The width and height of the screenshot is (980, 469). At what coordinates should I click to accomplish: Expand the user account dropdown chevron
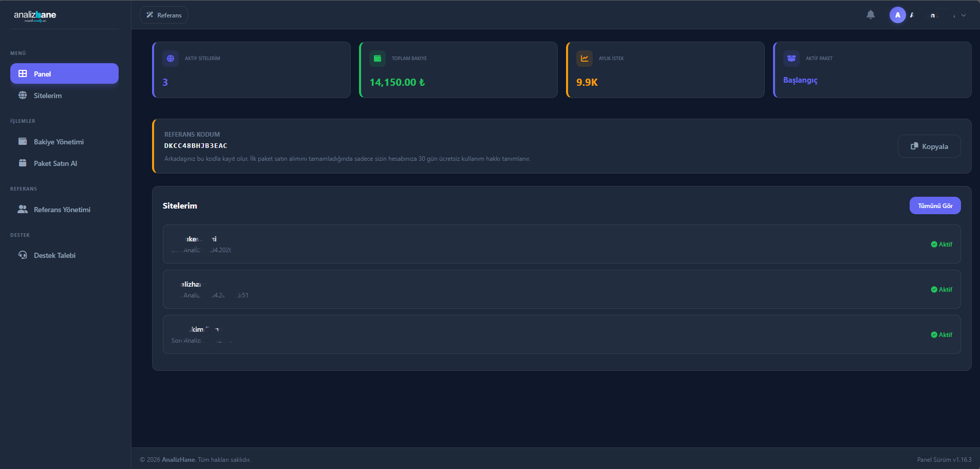[964, 15]
